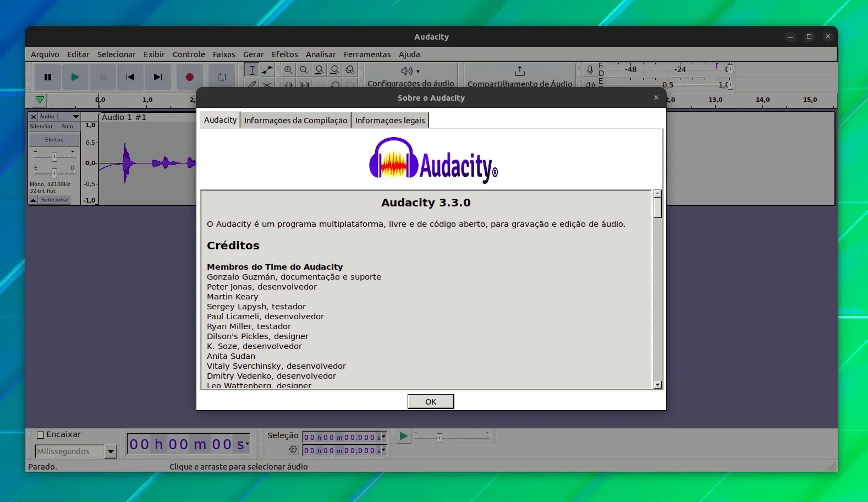Click the Áudio 1 #1 clip title

[124, 117]
